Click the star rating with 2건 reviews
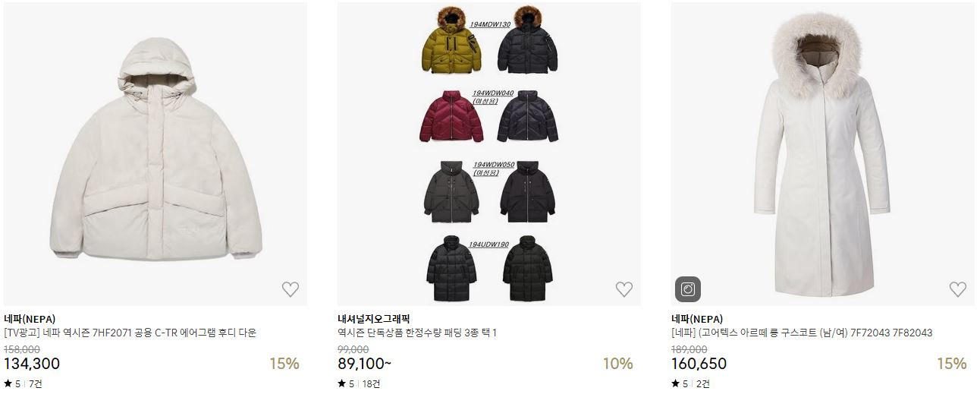 (x=690, y=384)
